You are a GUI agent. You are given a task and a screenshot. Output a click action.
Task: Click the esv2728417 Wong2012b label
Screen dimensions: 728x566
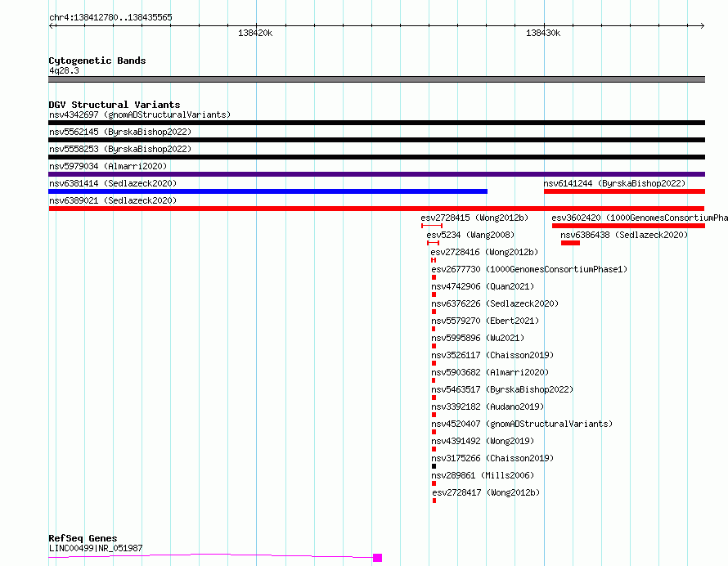click(486, 492)
